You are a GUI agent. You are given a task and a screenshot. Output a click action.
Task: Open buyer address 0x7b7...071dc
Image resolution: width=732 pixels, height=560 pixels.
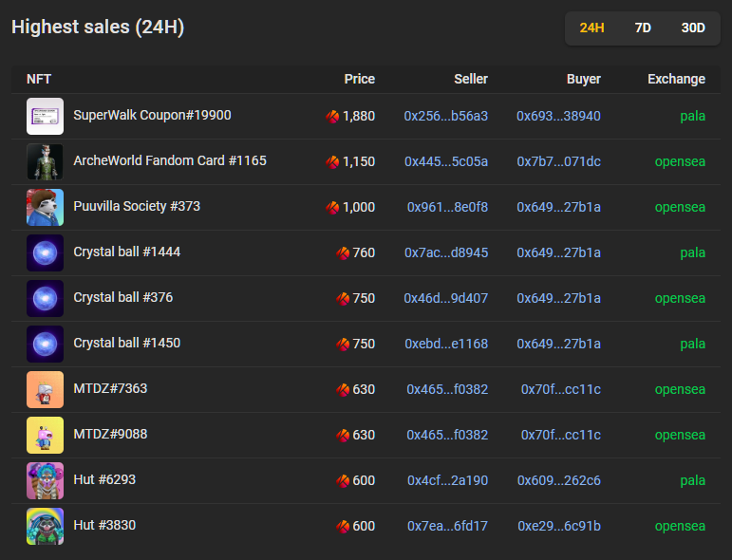click(559, 162)
